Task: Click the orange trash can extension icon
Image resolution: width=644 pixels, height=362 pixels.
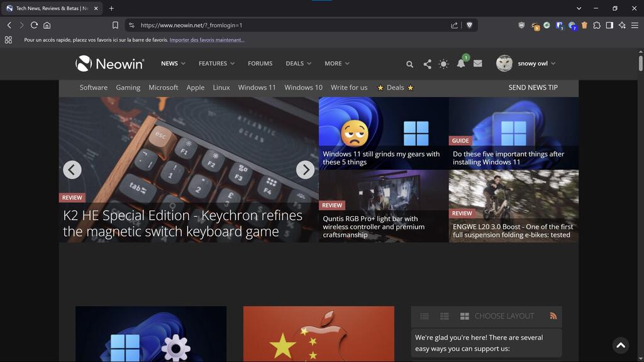Action: point(584,25)
